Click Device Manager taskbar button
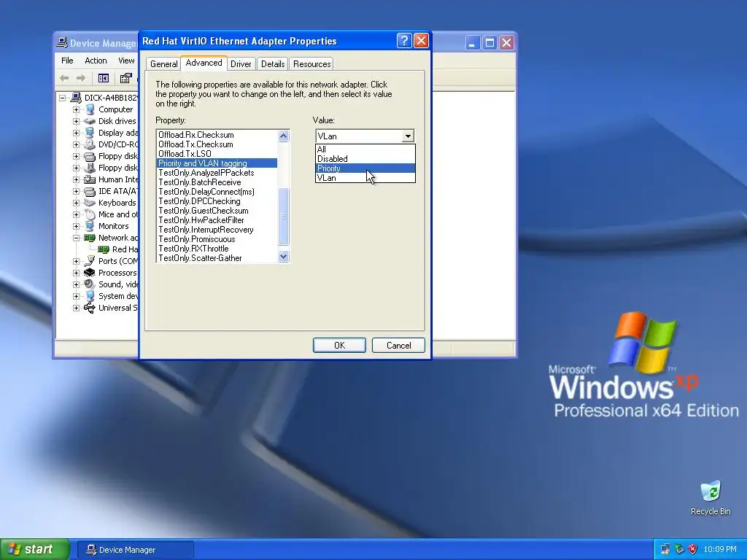Viewport: 747px width, 560px height. [x=135, y=550]
